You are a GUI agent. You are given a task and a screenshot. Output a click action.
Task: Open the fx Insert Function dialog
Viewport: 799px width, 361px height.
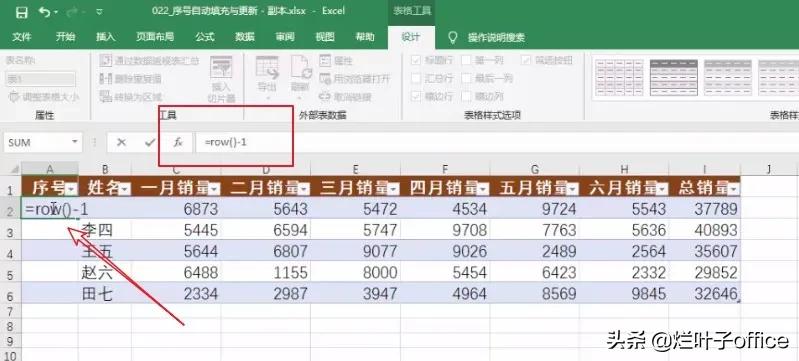(x=178, y=143)
